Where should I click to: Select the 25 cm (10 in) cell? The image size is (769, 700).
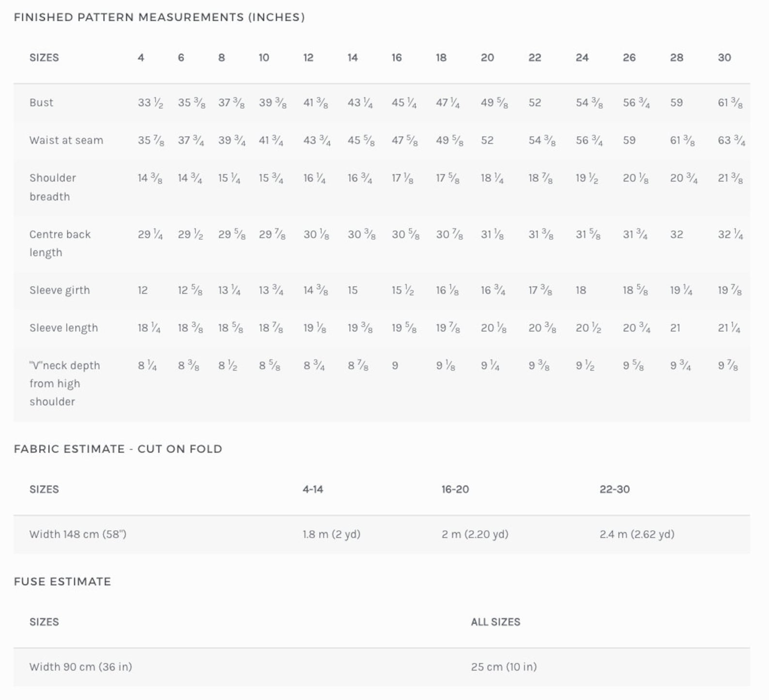pos(504,667)
